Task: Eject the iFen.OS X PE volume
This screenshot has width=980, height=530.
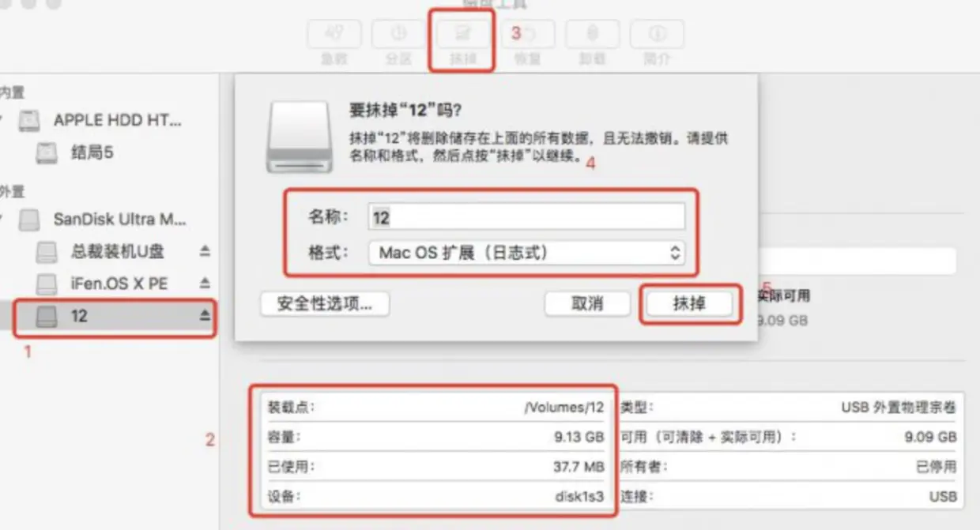Action: coord(205,283)
